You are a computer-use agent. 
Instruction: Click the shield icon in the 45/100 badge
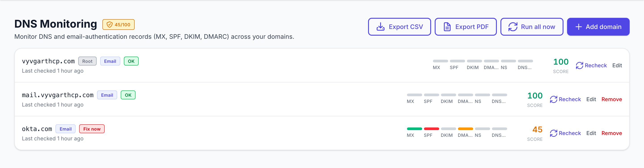point(109,25)
